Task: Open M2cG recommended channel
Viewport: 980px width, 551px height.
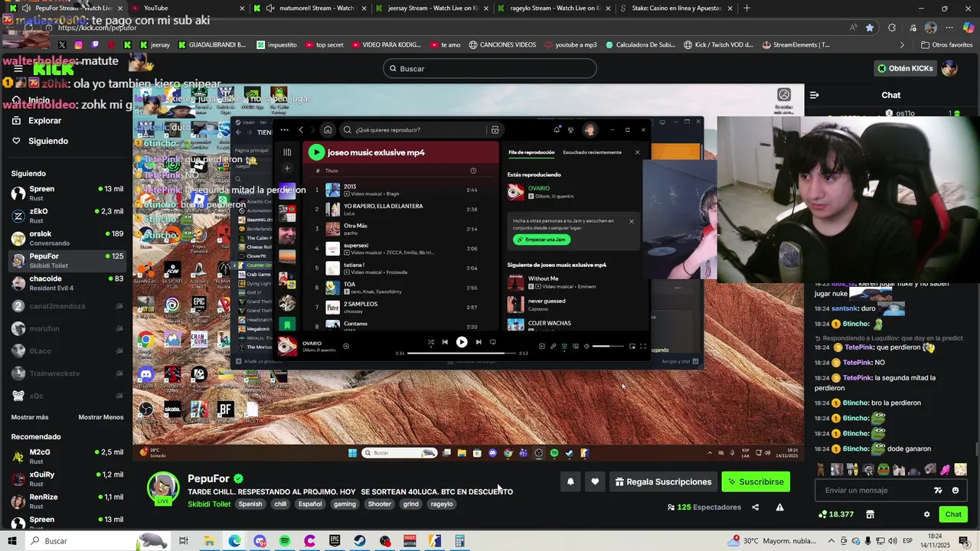Action: 67,457
